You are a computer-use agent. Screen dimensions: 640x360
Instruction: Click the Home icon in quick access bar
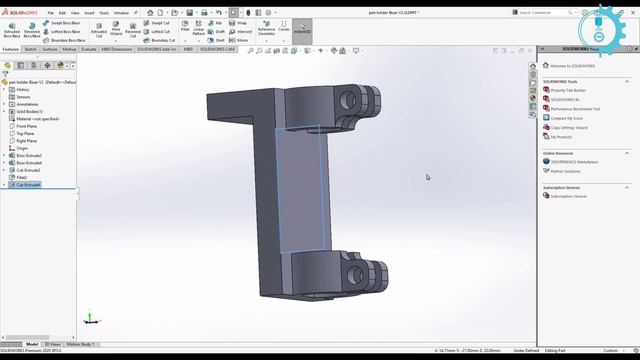150,13
